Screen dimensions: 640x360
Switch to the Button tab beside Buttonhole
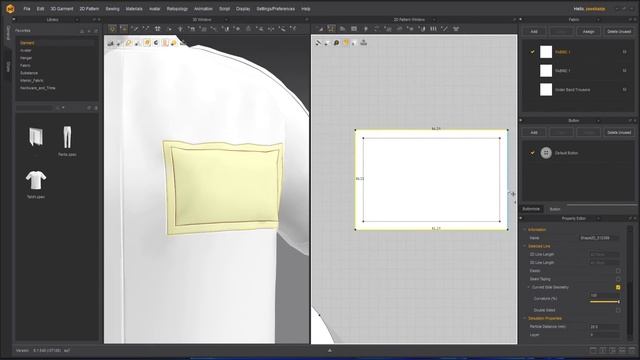(x=555, y=209)
